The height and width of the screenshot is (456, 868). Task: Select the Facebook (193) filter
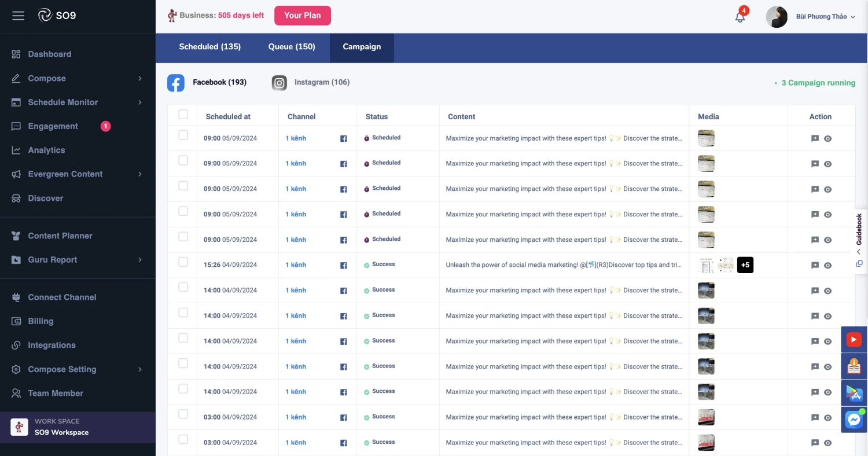tap(207, 83)
